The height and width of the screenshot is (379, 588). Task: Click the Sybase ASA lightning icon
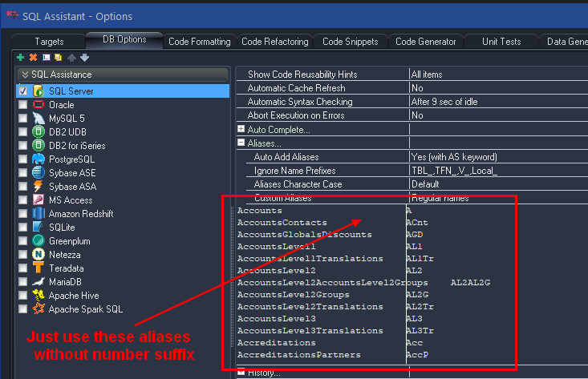(x=39, y=186)
